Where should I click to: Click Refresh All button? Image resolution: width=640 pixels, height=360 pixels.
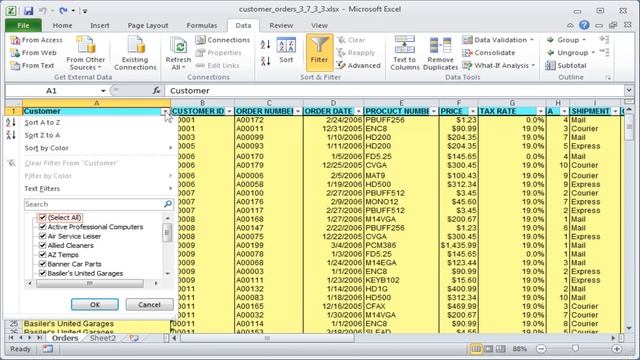pos(178,53)
